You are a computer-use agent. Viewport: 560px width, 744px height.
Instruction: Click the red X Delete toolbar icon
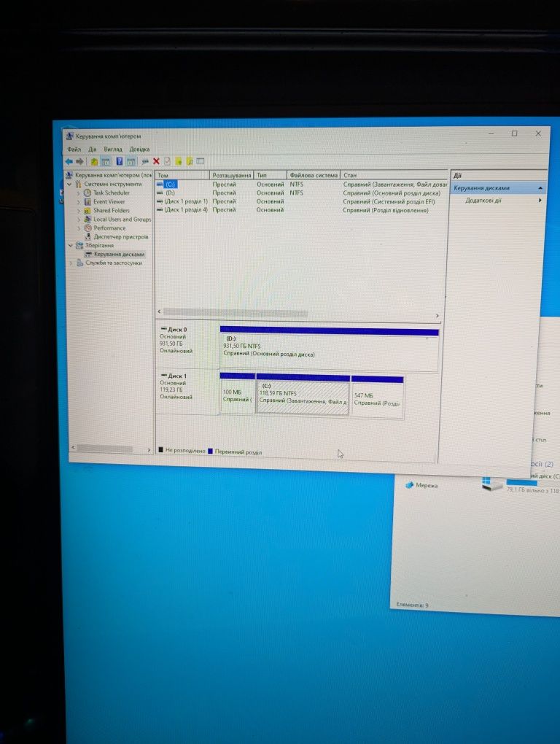click(x=156, y=161)
